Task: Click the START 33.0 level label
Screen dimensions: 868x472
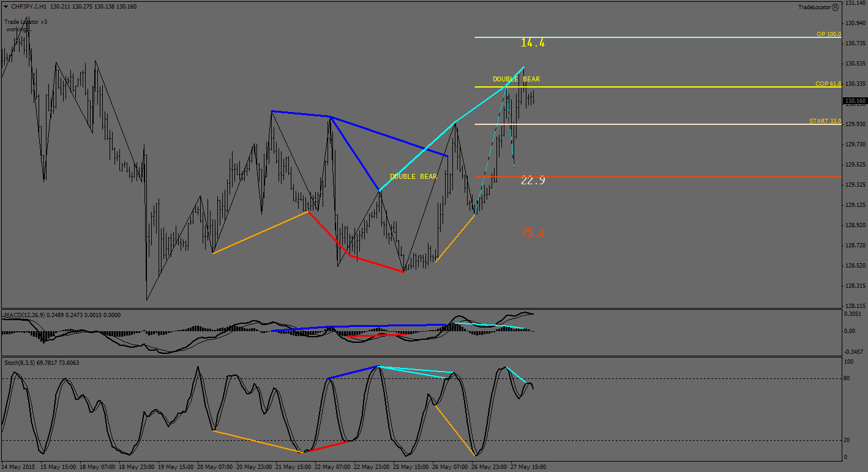Action: click(825, 121)
